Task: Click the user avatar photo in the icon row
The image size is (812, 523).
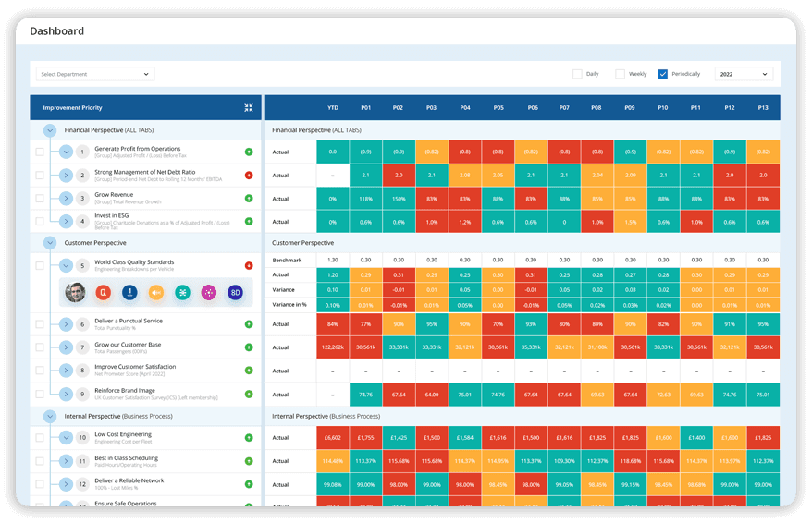Action: click(x=76, y=292)
